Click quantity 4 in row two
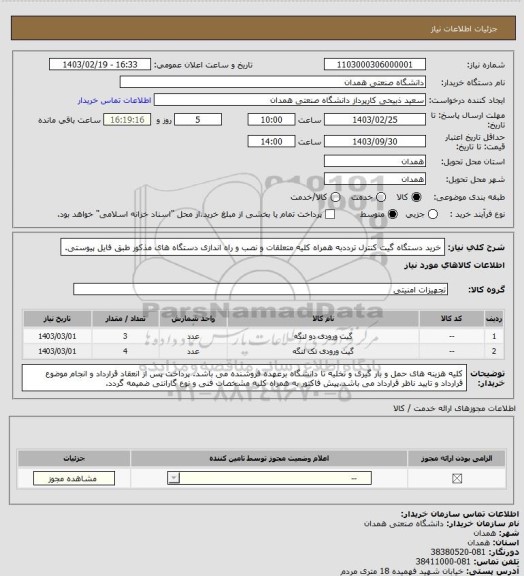The image size is (524, 576). pyautogui.click(x=125, y=352)
